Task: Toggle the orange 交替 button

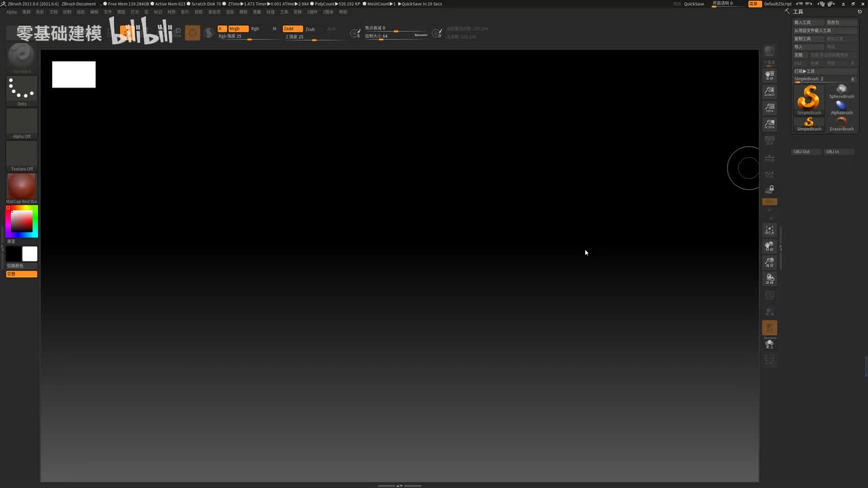Action: pyautogui.click(x=22, y=274)
